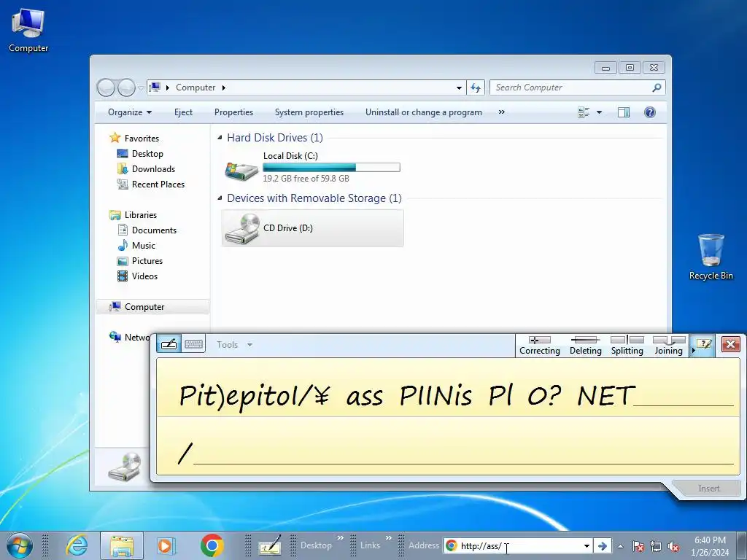
Task: Switch to writing pad mode
Action: [169, 344]
